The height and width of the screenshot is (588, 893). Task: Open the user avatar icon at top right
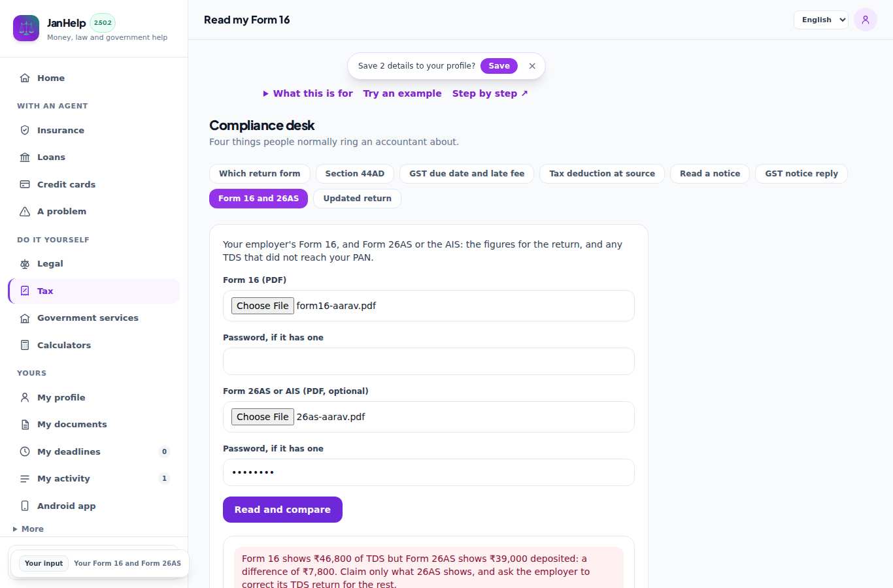click(866, 20)
